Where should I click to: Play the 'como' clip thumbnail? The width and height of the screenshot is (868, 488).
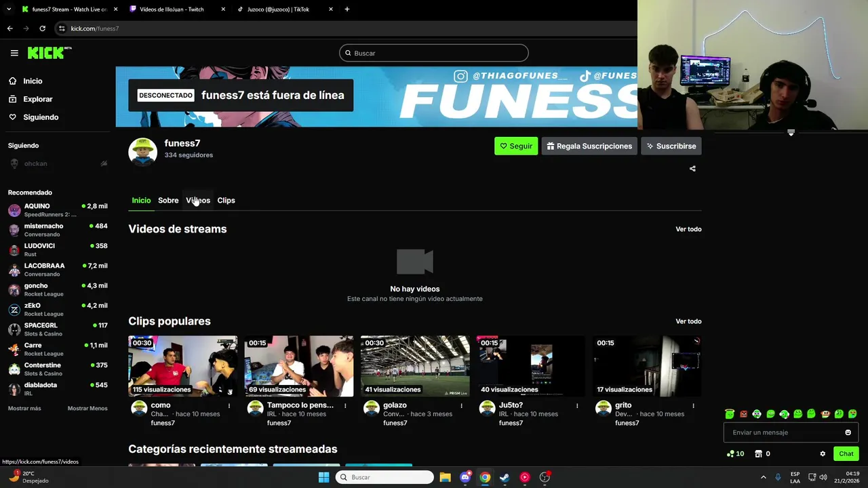[x=182, y=366]
